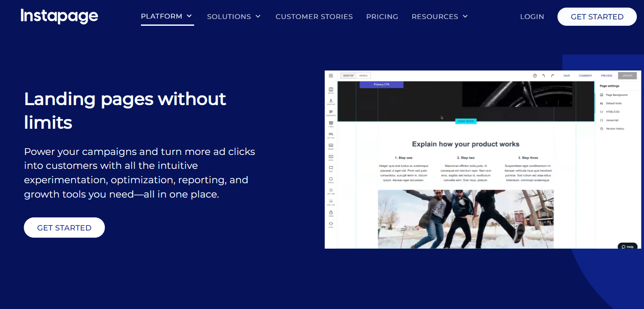This screenshot has width=644, height=309.
Task: Select the Box shape tool
Action: click(x=331, y=168)
